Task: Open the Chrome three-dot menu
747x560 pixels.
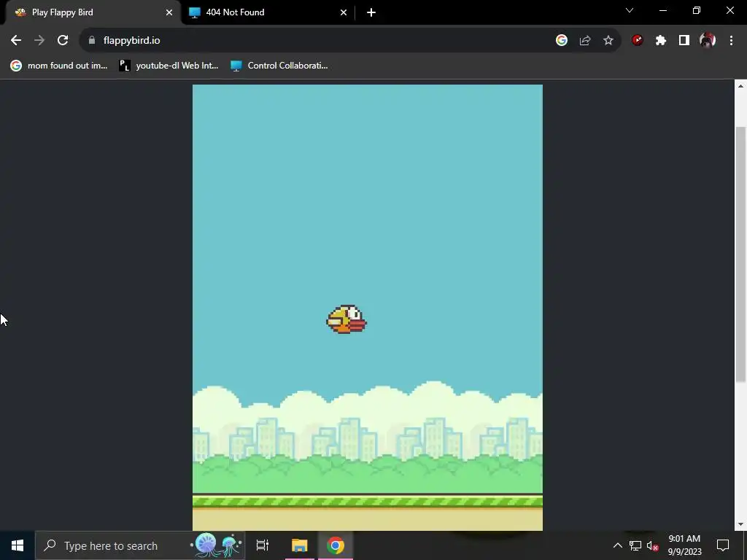Action: tap(731, 41)
